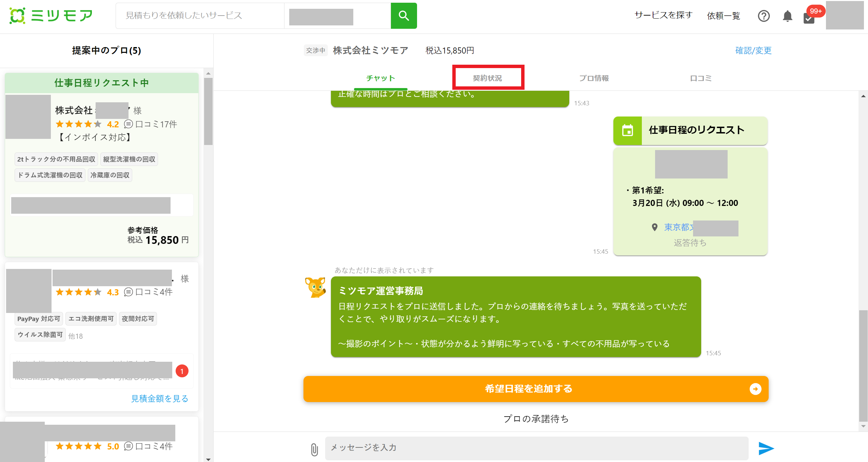Open the プロ情報 tab
868x462 pixels.
pos(594,78)
